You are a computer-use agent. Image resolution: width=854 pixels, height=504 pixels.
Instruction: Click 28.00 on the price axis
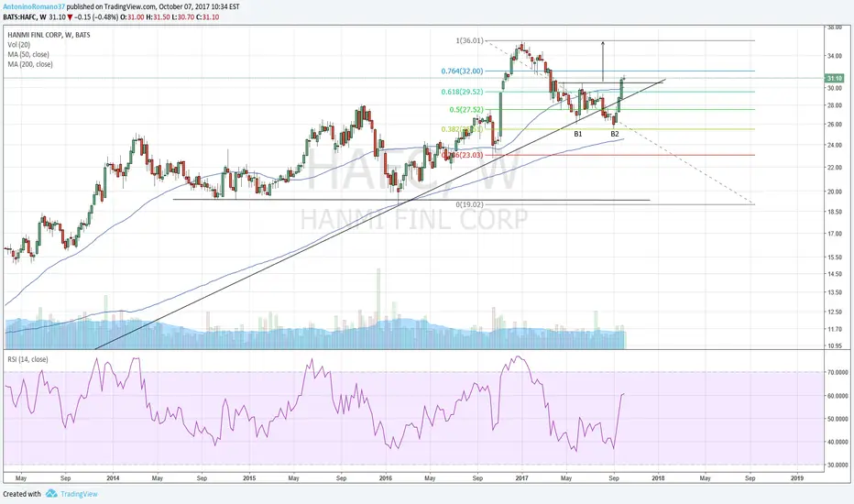click(835, 105)
